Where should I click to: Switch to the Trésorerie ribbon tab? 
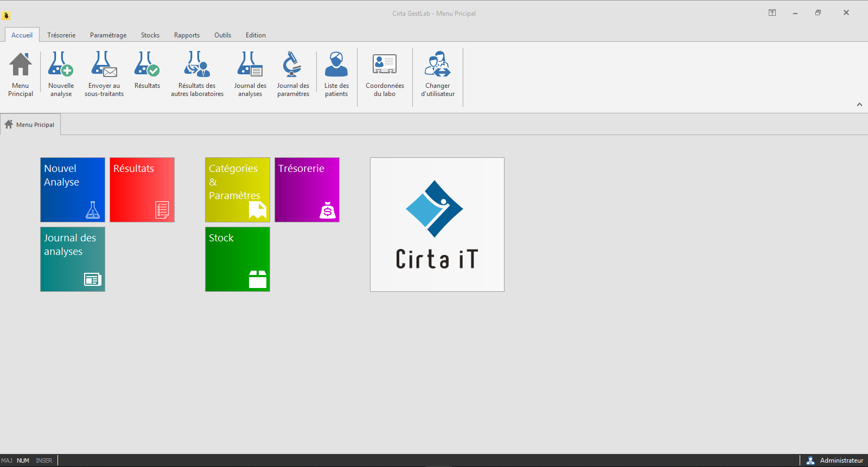point(61,35)
